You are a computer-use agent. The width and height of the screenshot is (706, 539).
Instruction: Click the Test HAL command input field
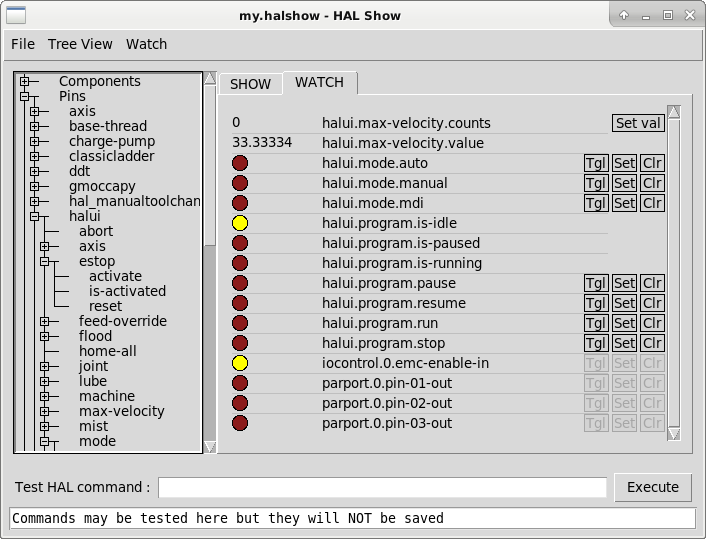tap(382, 487)
